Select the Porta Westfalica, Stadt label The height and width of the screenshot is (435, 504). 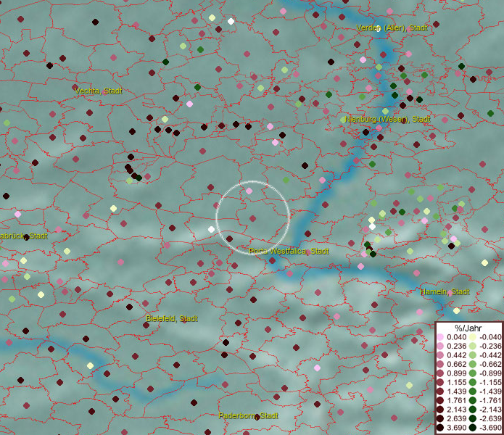pos(289,251)
